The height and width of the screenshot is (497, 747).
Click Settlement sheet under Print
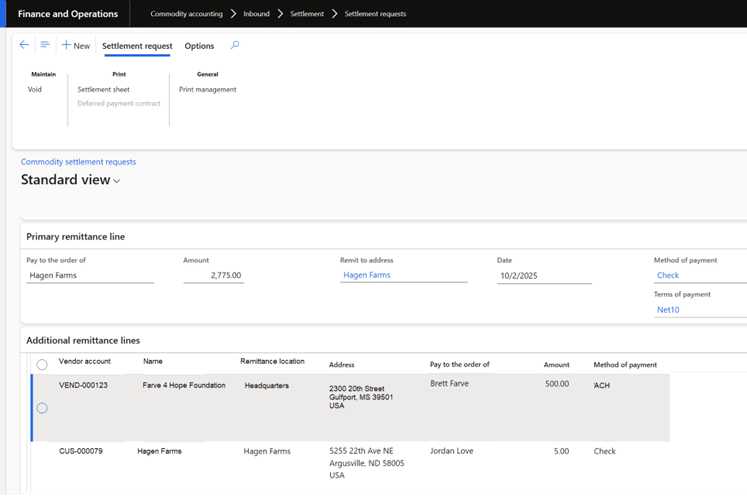coord(104,90)
